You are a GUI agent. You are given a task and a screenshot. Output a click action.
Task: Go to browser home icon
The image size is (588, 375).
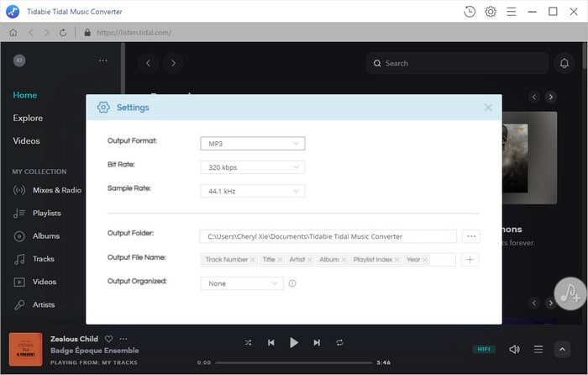point(13,33)
